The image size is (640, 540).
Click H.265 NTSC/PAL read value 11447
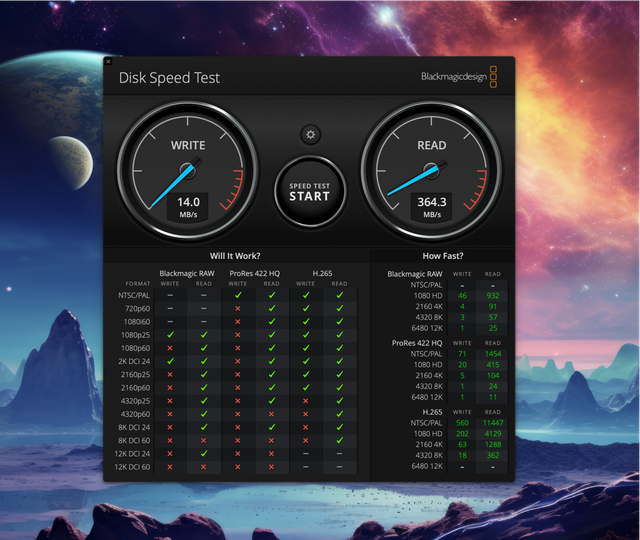pyautogui.click(x=493, y=423)
